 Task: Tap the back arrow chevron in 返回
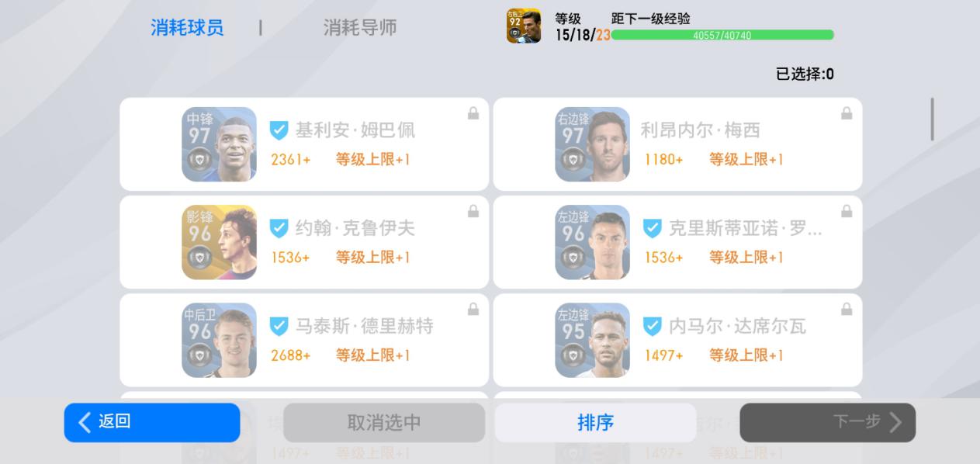click(x=85, y=422)
